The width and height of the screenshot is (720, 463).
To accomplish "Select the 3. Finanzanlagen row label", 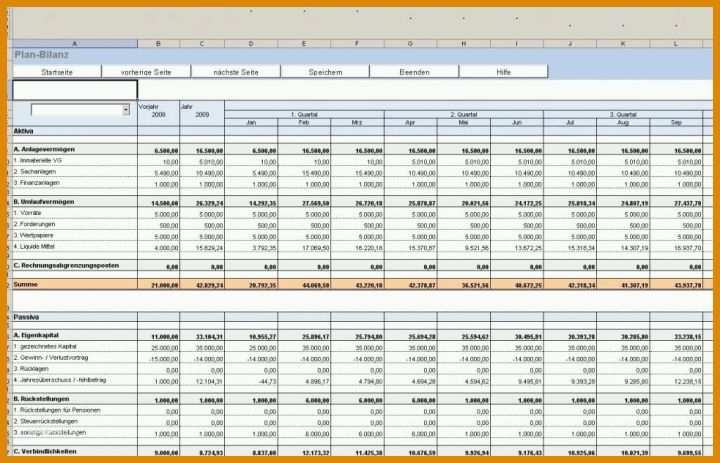I will [x=36, y=182].
